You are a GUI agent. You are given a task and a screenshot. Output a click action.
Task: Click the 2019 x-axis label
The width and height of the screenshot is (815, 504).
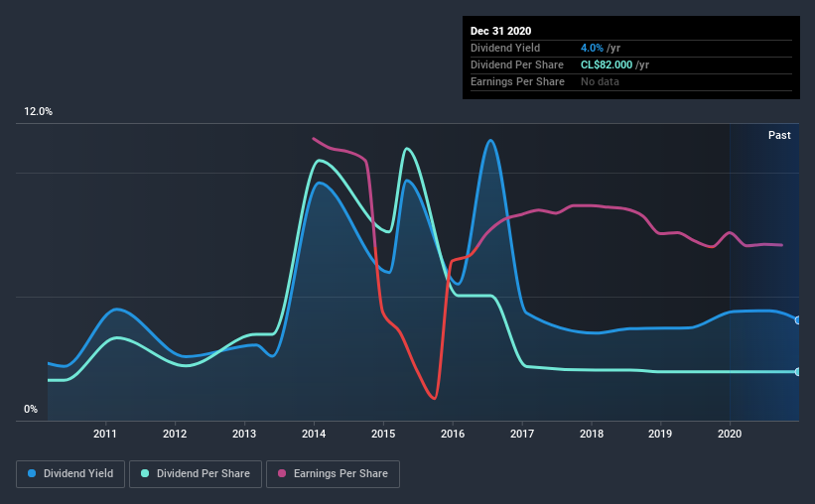click(660, 434)
